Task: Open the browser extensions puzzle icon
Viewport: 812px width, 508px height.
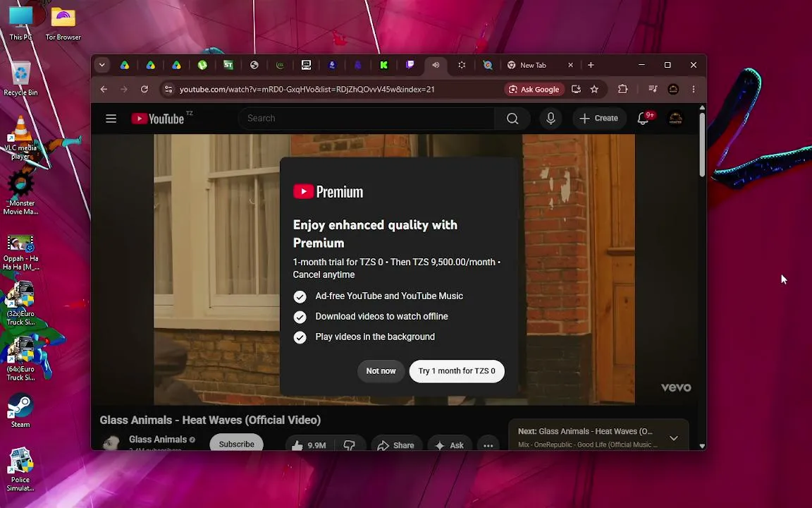Action: (622, 89)
